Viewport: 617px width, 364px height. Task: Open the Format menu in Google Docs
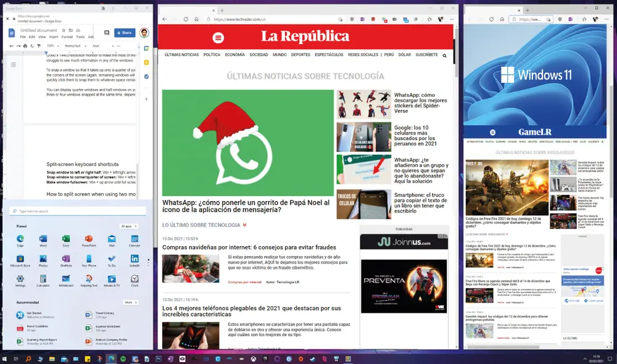(x=66, y=37)
